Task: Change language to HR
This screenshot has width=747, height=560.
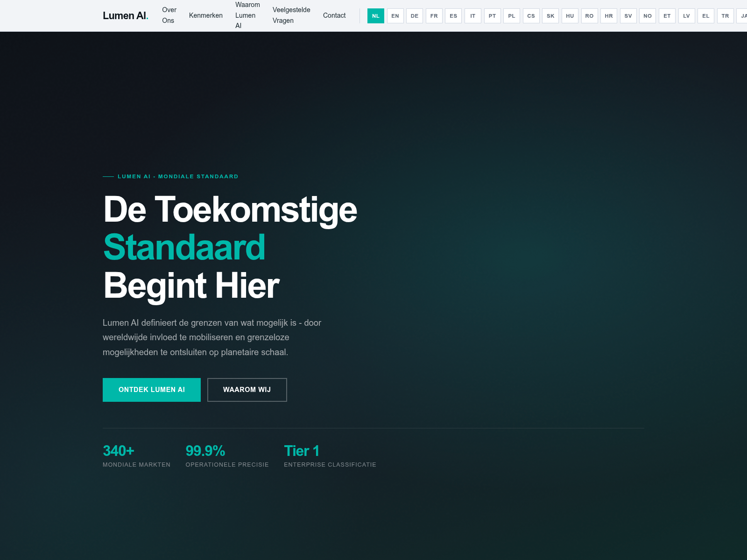Action: click(609, 16)
